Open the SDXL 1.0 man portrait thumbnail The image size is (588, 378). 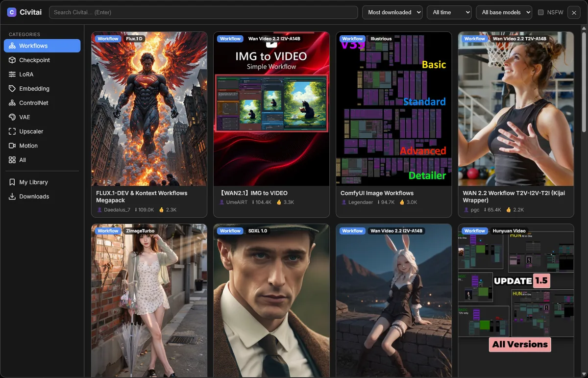(x=271, y=301)
